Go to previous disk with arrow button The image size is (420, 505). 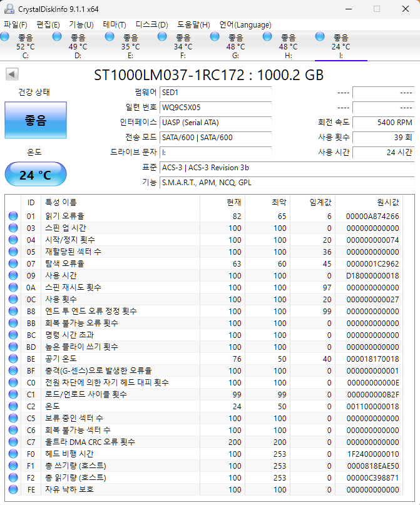[12, 74]
